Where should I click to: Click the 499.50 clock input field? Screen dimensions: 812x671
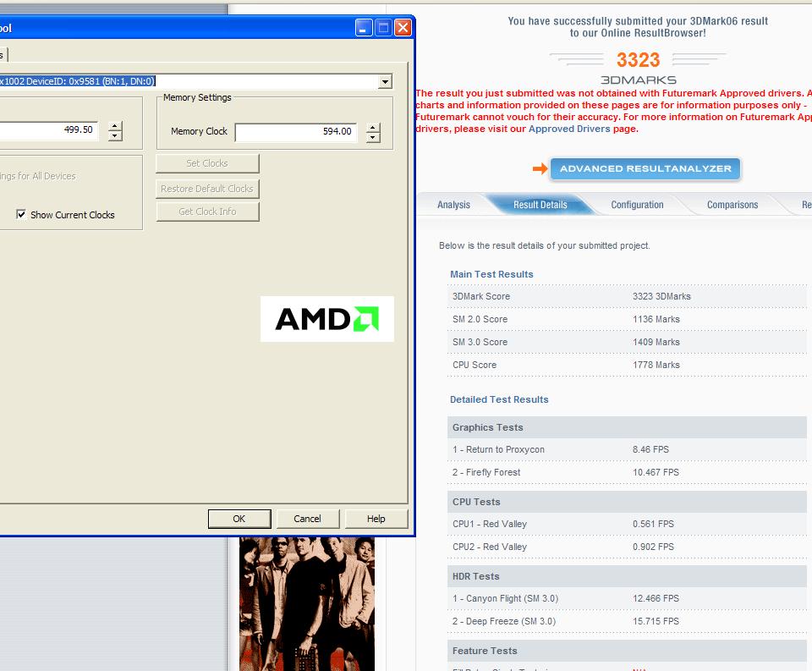click(x=48, y=130)
